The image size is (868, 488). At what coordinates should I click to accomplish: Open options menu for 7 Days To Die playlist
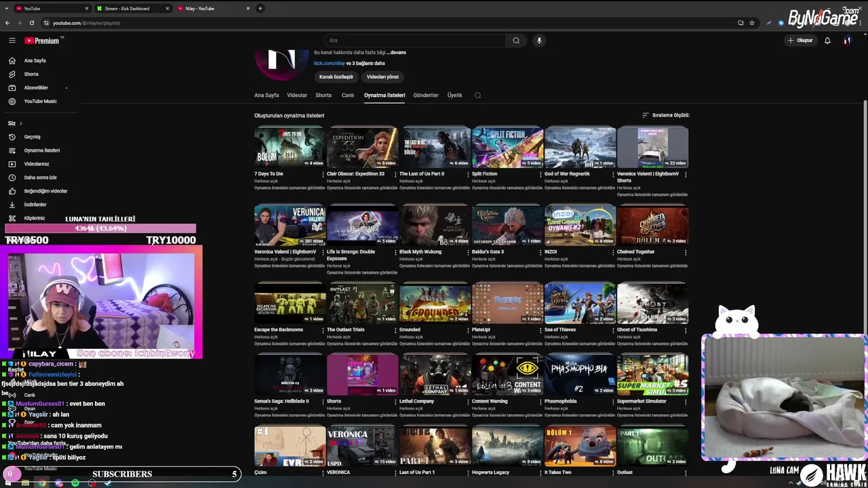pyautogui.click(x=323, y=174)
